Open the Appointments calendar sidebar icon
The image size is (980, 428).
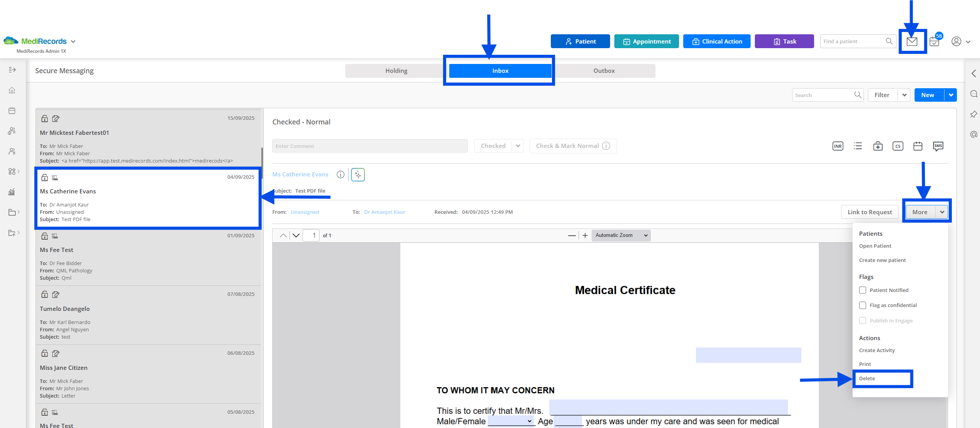[12, 111]
